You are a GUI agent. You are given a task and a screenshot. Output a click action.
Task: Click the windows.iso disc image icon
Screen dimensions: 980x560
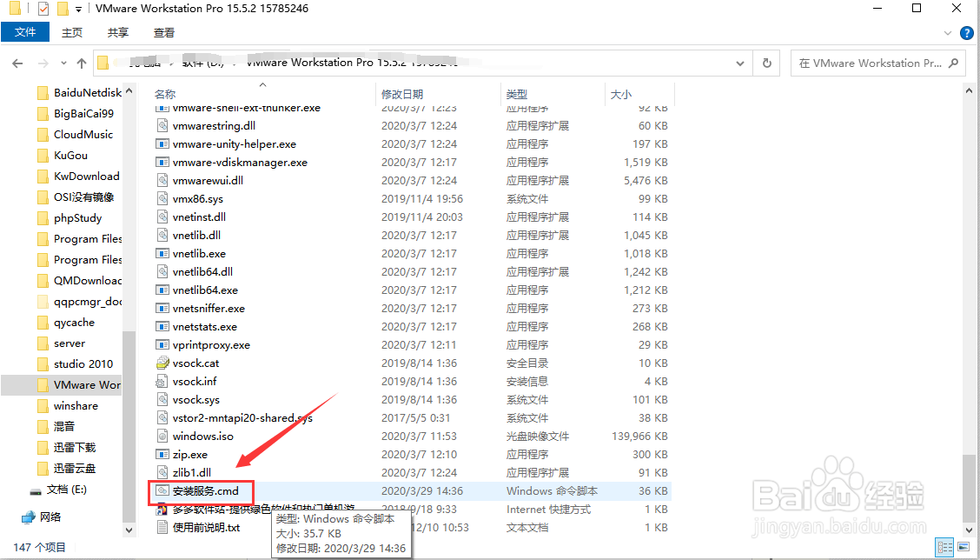coord(162,437)
